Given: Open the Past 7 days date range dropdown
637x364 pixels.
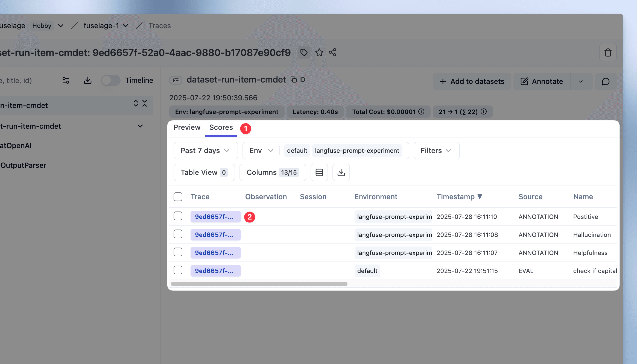Looking at the screenshot, I should (x=205, y=151).
